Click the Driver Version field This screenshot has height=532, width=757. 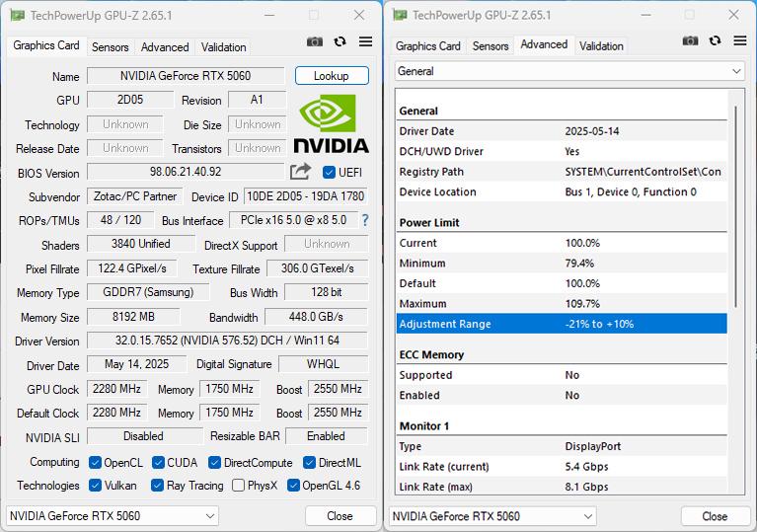[227, 341]
